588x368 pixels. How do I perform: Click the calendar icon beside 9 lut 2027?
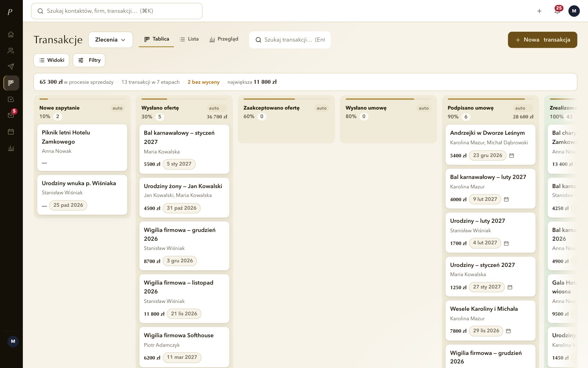pos(506,199)
